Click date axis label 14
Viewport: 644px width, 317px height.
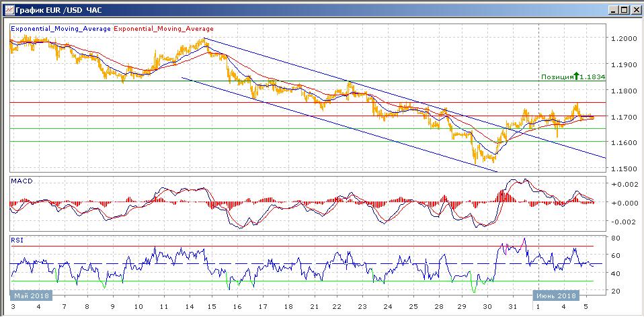190,307
